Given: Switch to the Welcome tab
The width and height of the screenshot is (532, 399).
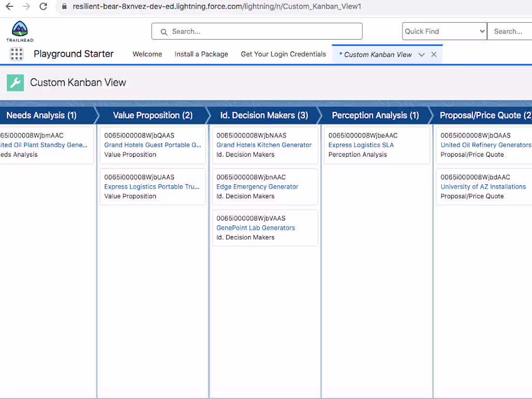Looking at the screenshot, I should 147,54.
